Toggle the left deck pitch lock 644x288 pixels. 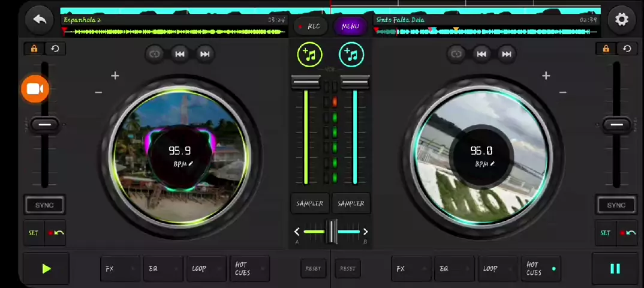34,49
